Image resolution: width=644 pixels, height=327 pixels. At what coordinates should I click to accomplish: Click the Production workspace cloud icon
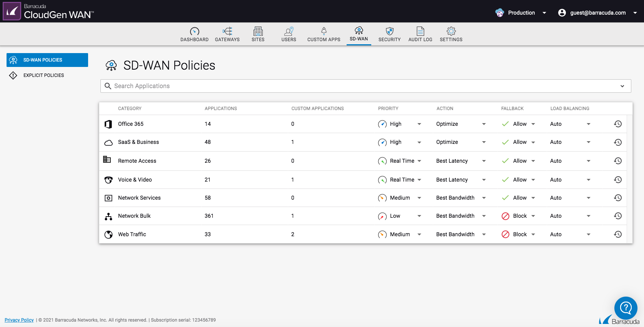pos(500,13)
